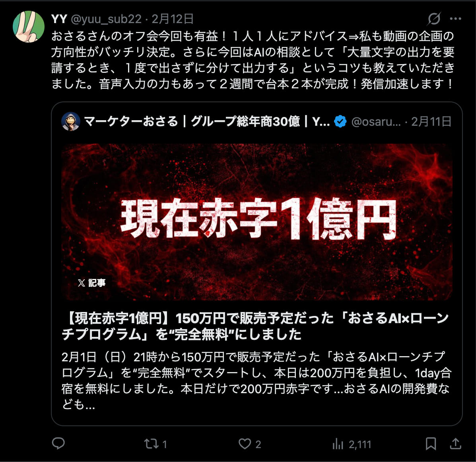Open YY's profile avatar picture
The height and width of the screenshot is (462, 476).
[29, 26]
